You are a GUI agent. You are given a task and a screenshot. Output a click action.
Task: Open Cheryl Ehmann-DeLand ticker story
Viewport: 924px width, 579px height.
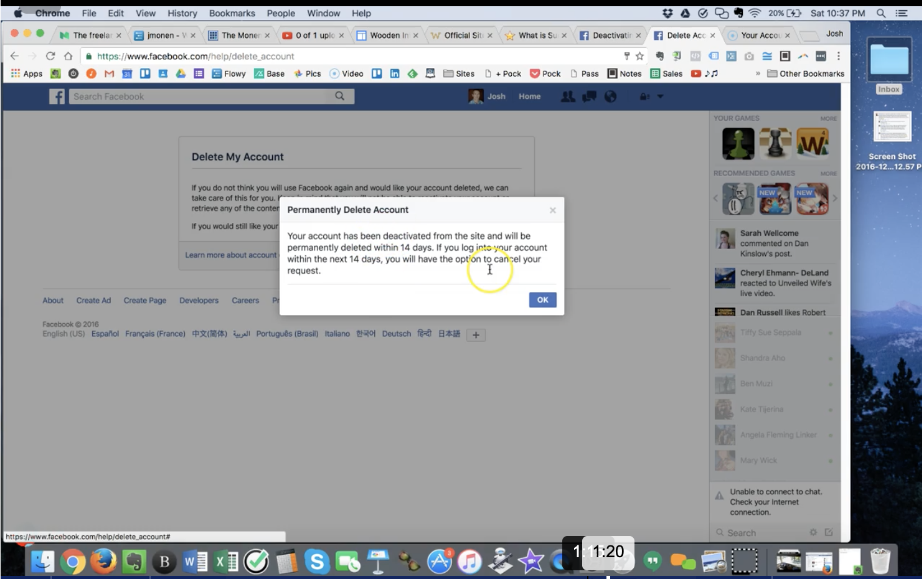pyautogui.click(x=775, y=283)
